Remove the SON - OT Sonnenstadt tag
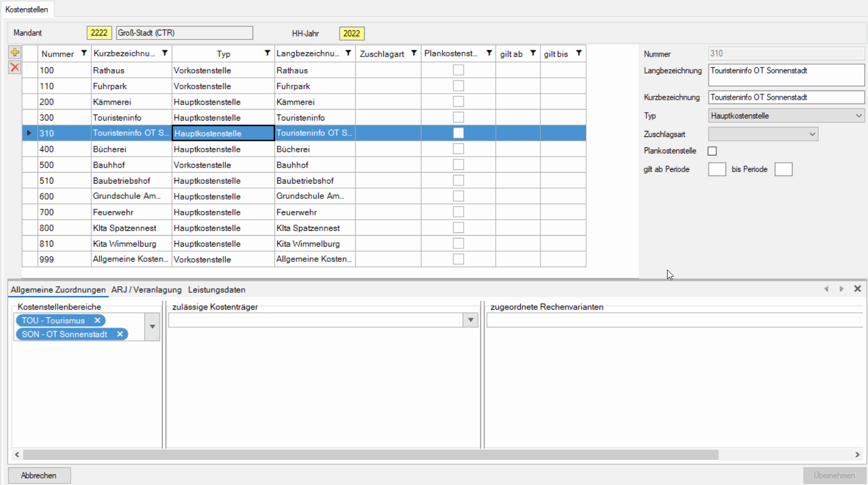 (x=120, y=334)
